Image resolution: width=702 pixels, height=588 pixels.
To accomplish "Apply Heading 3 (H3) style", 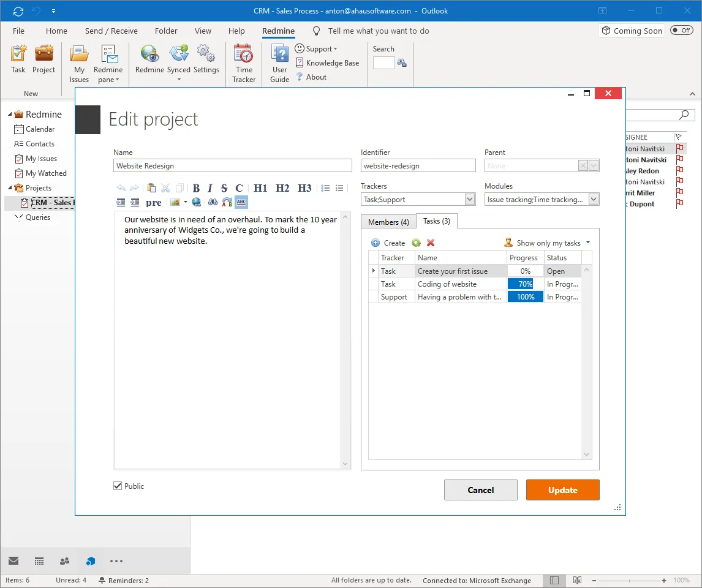I will click(x=304, y=188).
